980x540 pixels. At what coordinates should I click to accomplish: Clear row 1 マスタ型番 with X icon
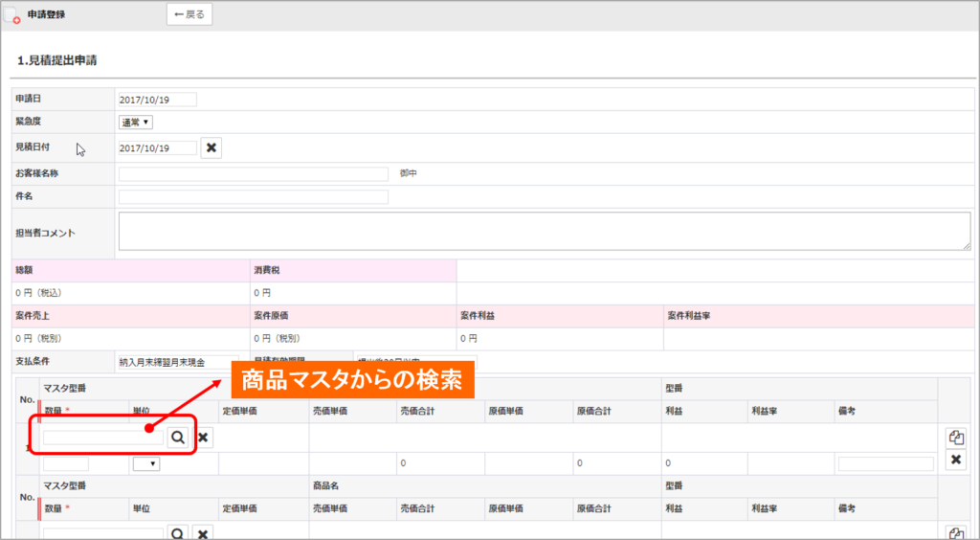(x=203, y=438)
